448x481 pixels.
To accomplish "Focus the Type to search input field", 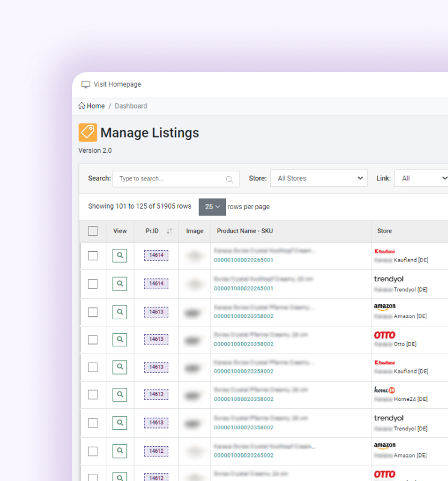I will (x=170, y=179).
